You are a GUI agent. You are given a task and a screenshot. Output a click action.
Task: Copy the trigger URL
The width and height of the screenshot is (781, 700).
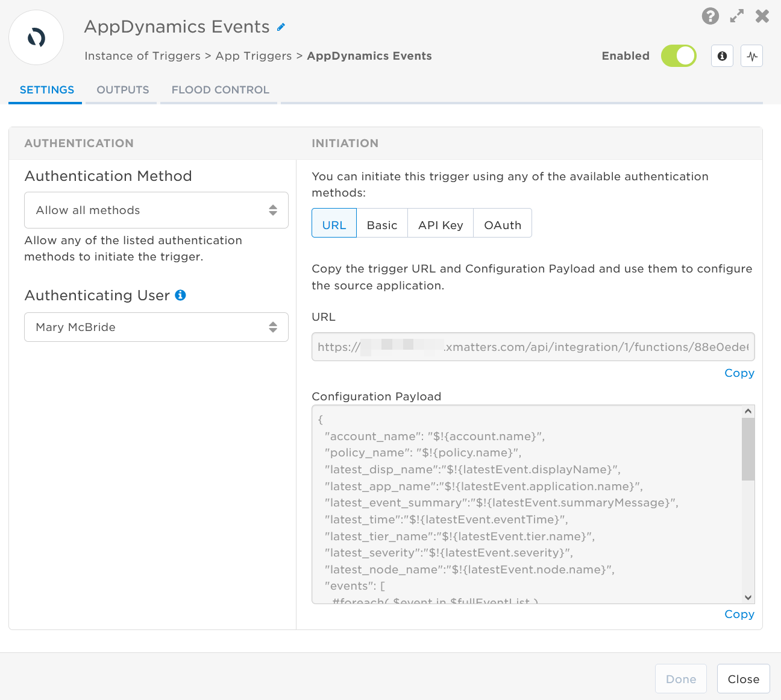pos(739,373)
